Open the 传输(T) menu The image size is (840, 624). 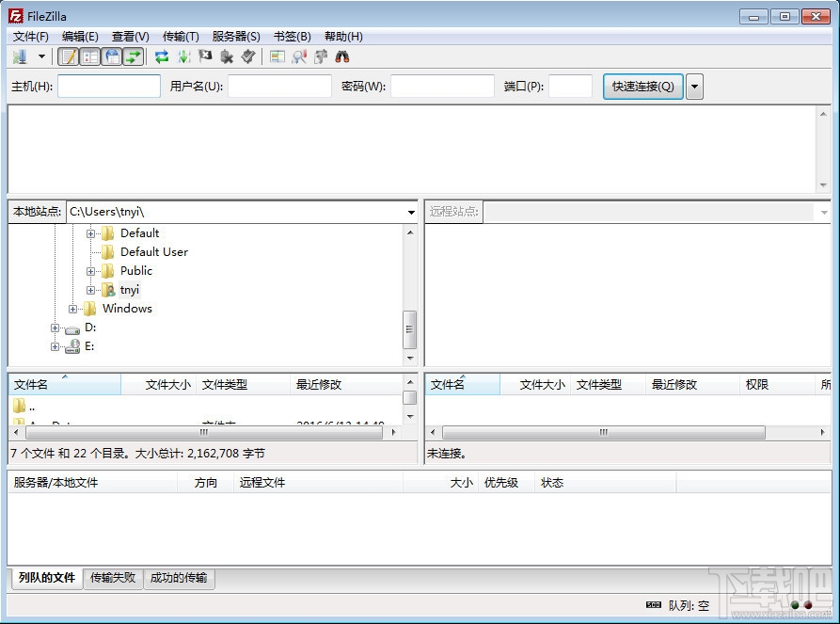181,37
